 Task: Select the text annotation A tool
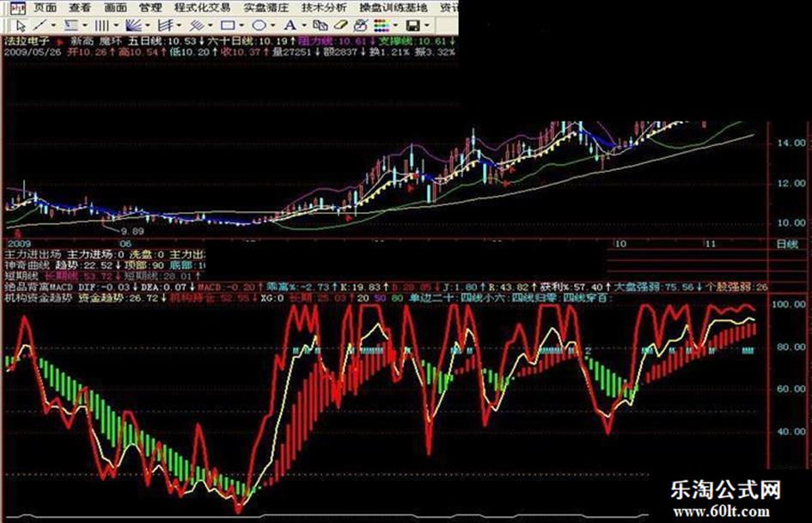(290, 25)
